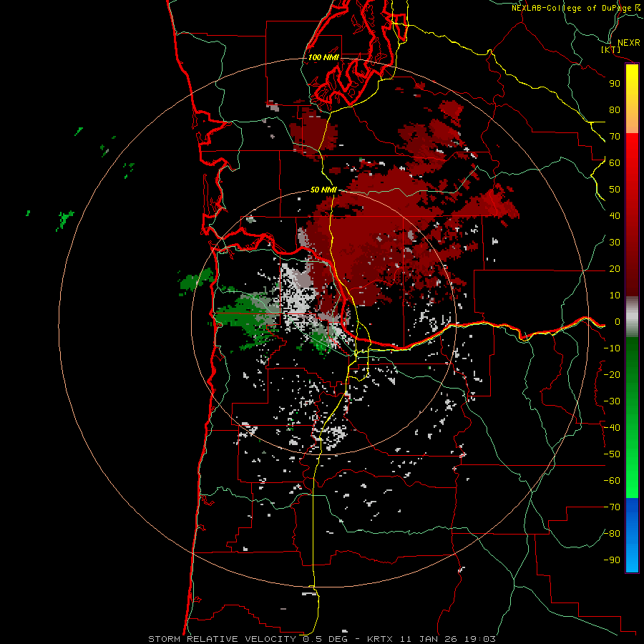
Task: Click the bright green -60 kt color bar band
Action: [632, 481]
